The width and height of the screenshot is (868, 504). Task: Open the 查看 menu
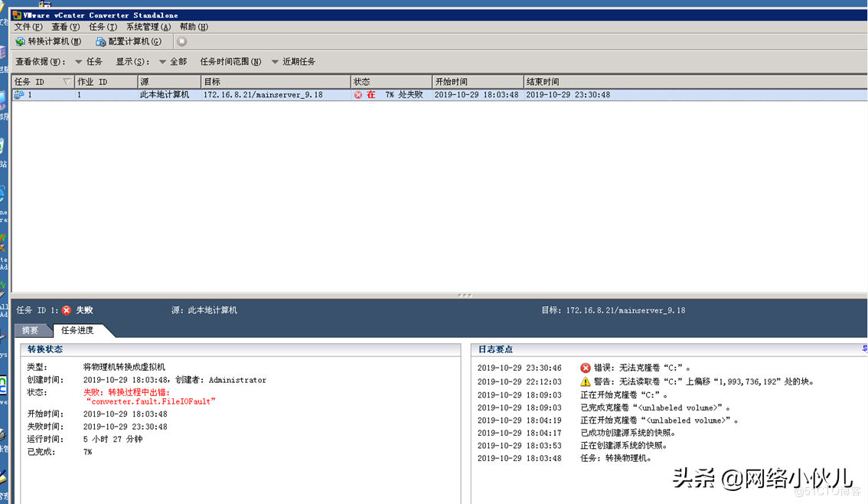65,27
